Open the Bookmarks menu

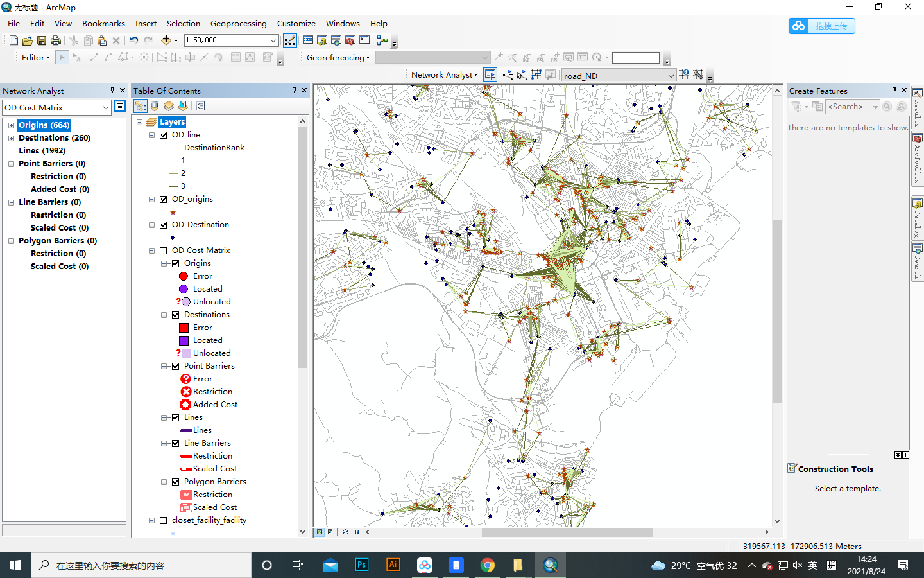coord(103,23)
